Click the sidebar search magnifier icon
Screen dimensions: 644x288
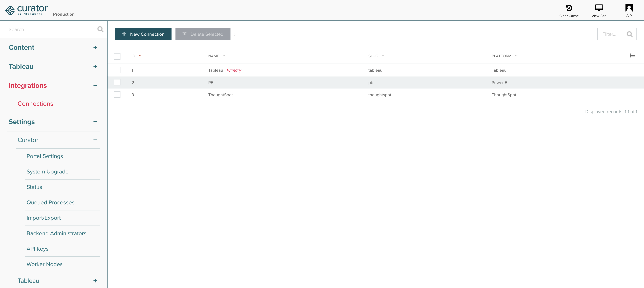click(x=100, y=29)
